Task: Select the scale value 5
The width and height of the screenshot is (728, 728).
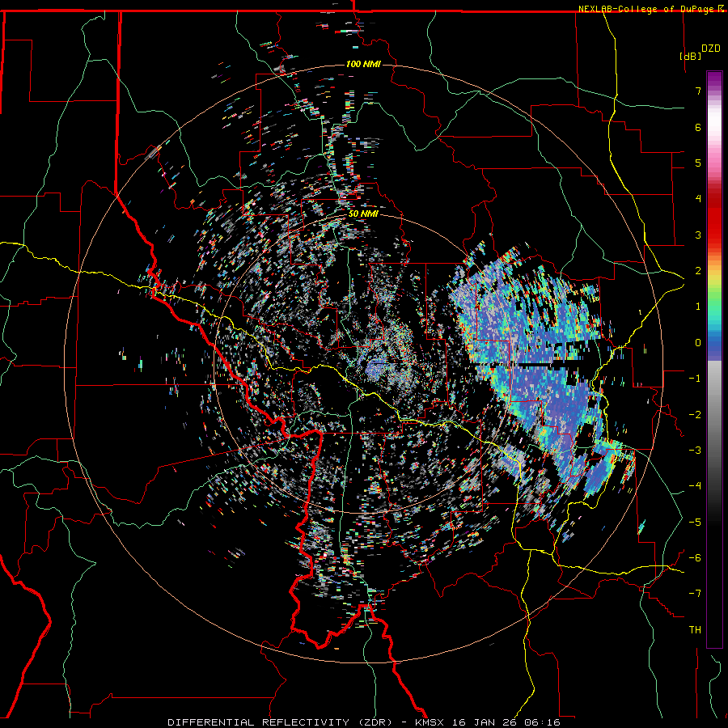Action: 698,163
